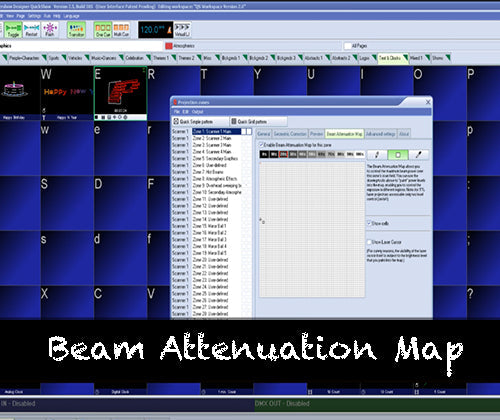Click the DMX OUT Disabled status
Image resolution: width=500 pixels, height=420 pixels.
pyautogui.click(x=282, y=404)
